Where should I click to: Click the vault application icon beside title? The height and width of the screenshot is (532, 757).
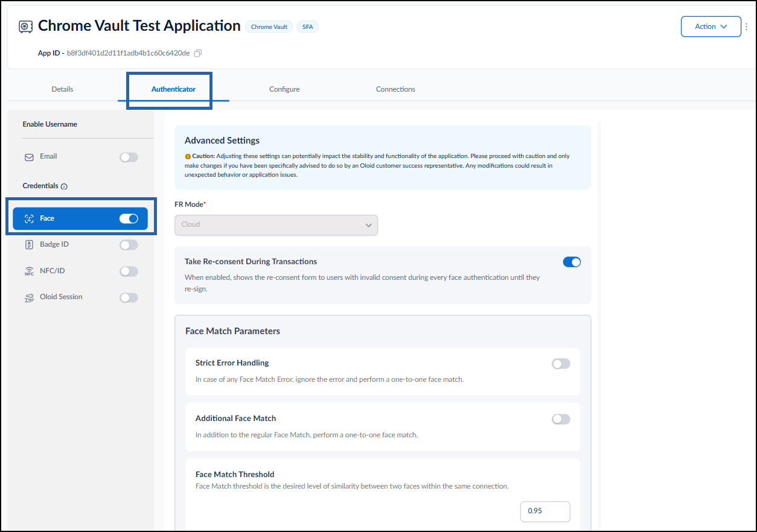point(25,27)
